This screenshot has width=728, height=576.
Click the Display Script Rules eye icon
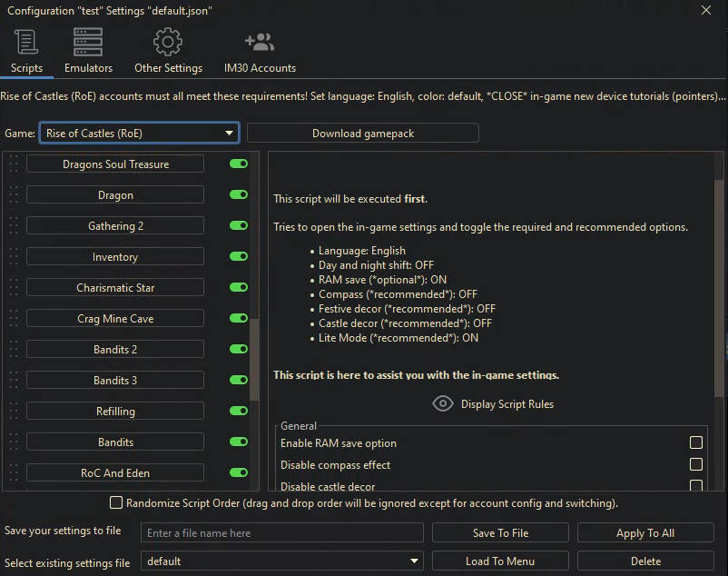point(443,403)
